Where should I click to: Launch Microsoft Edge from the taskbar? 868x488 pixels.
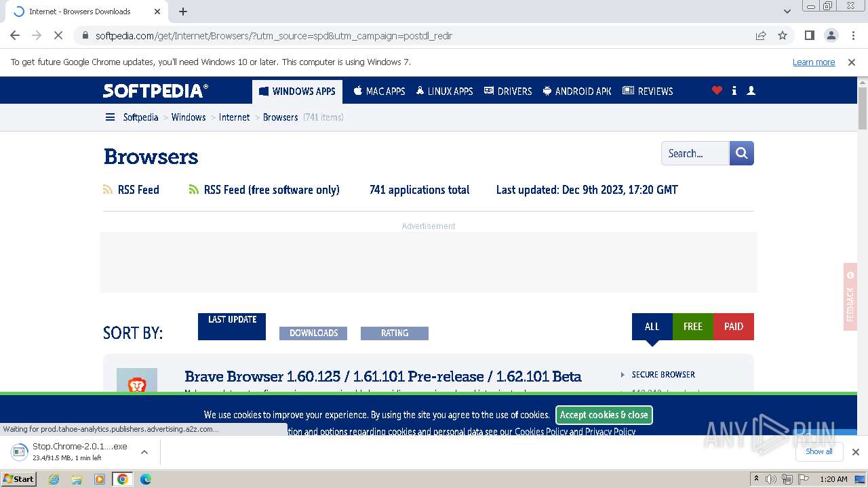coord(146,479)
